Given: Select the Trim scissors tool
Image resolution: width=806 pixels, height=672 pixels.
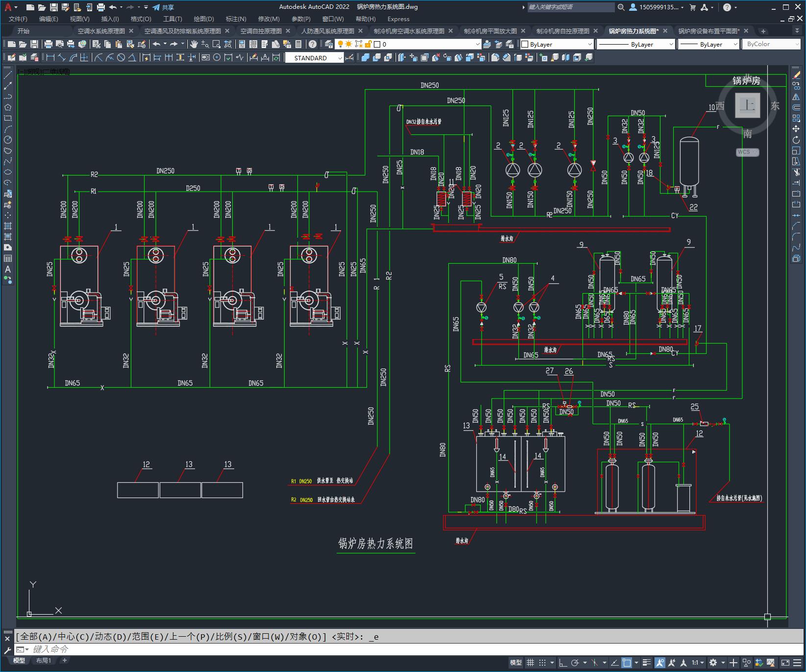Looking at the screenshot, I should [796, 172].
